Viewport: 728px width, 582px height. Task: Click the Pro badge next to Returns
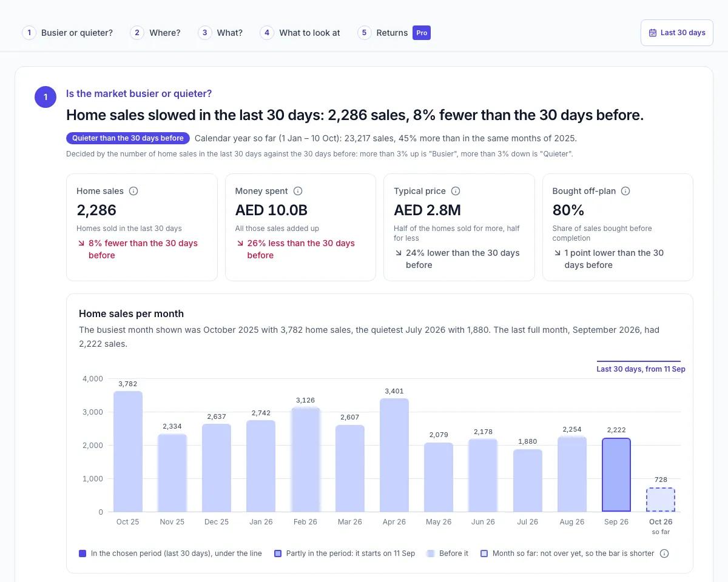[422, 33]
